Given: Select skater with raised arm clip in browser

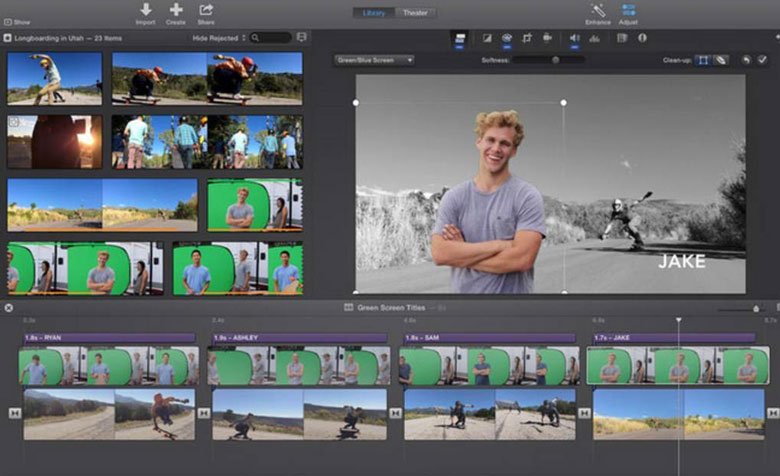Looking at the screenshot, I should tap(55, 79).
